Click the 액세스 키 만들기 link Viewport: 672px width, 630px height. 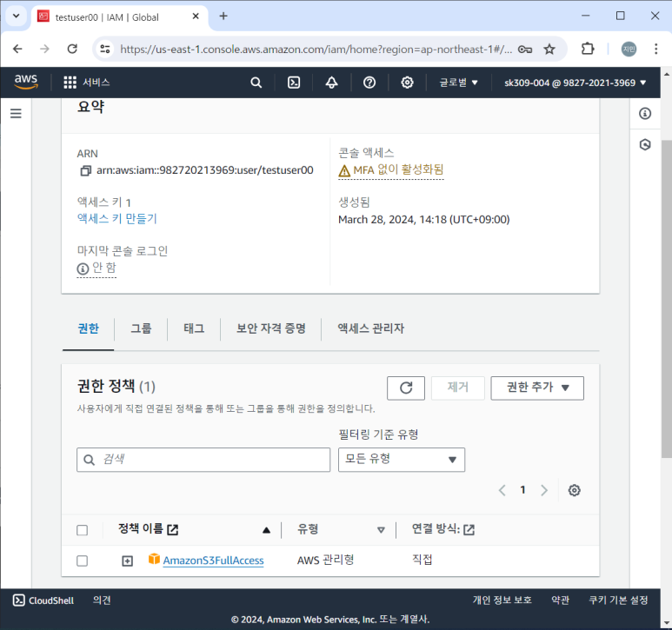(117, 218)
